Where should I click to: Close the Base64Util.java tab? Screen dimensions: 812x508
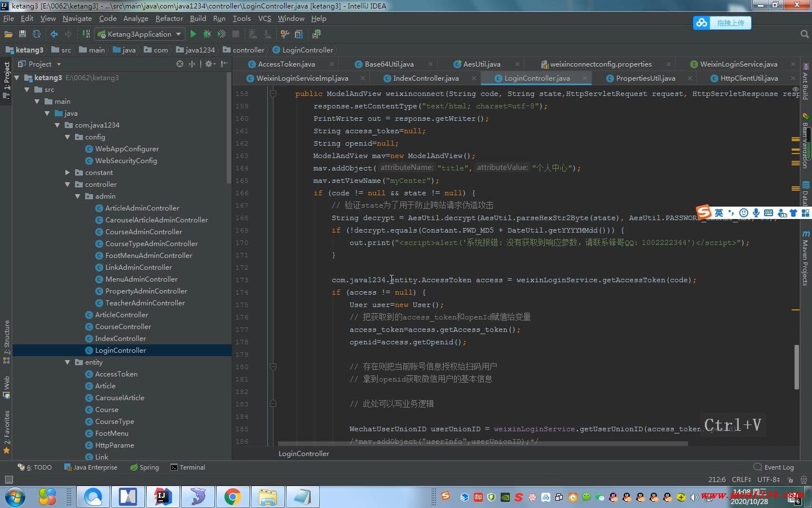tap(430, 64)
